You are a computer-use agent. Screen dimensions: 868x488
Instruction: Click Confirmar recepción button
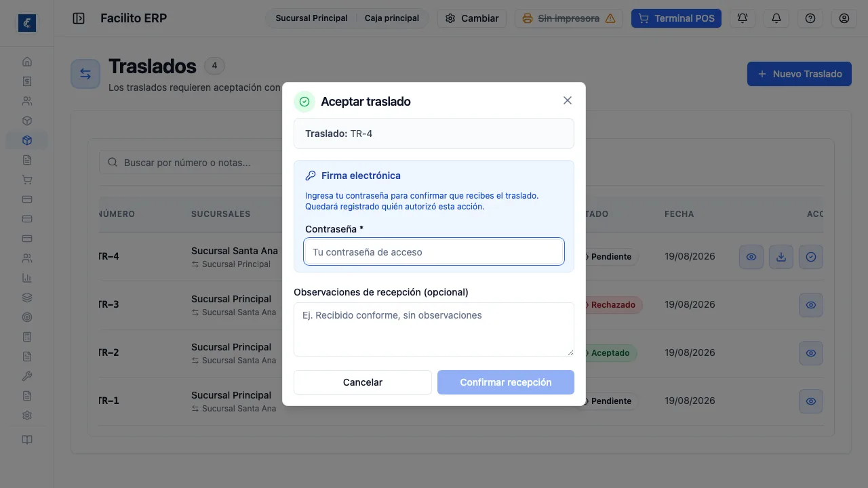(506, 382)
